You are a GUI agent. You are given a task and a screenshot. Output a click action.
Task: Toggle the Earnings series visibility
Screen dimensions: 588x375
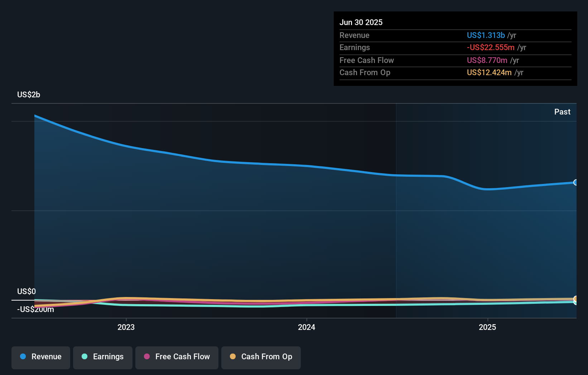(x=102, y=357)
